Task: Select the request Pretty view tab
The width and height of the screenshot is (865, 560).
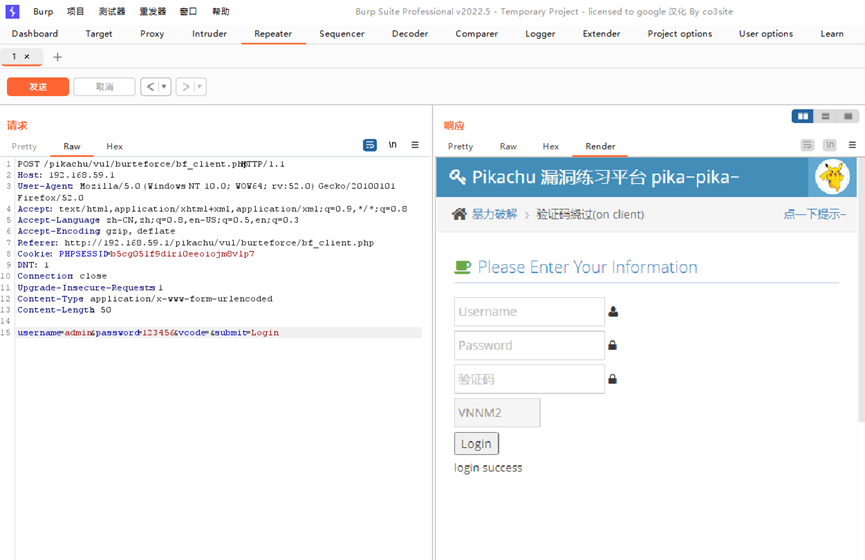Action: pyautogui.click(x=24, y=146)
